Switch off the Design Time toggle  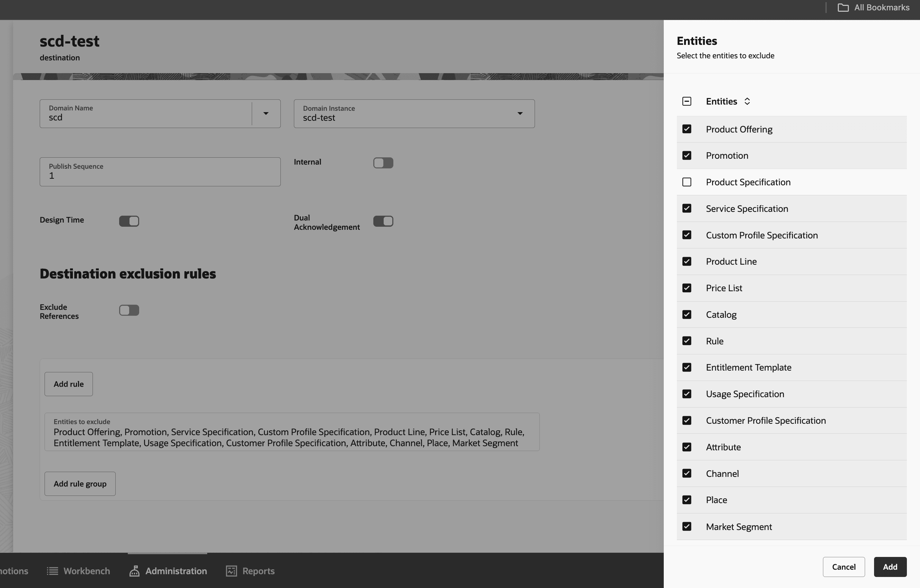129,221
